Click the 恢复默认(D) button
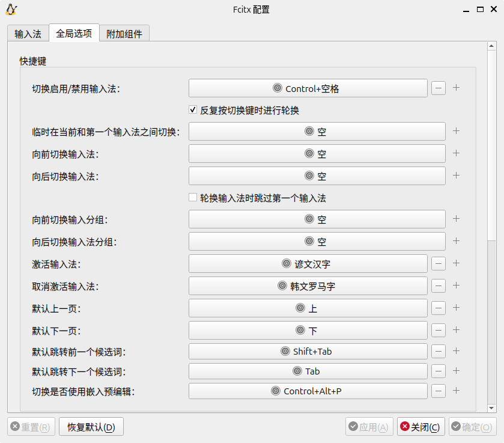 [x=91, y=427]
